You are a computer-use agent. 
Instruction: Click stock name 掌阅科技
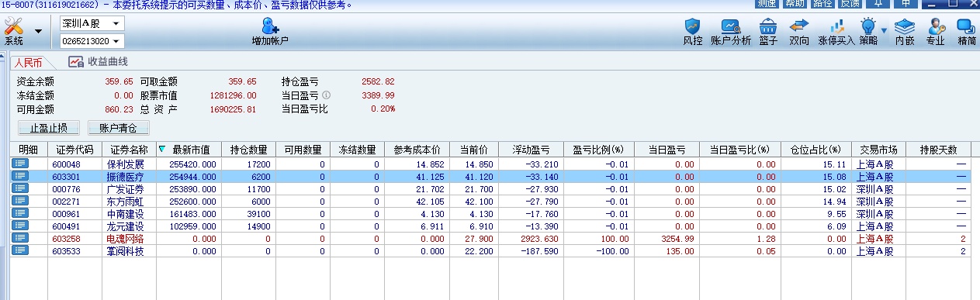coord(126,251)
